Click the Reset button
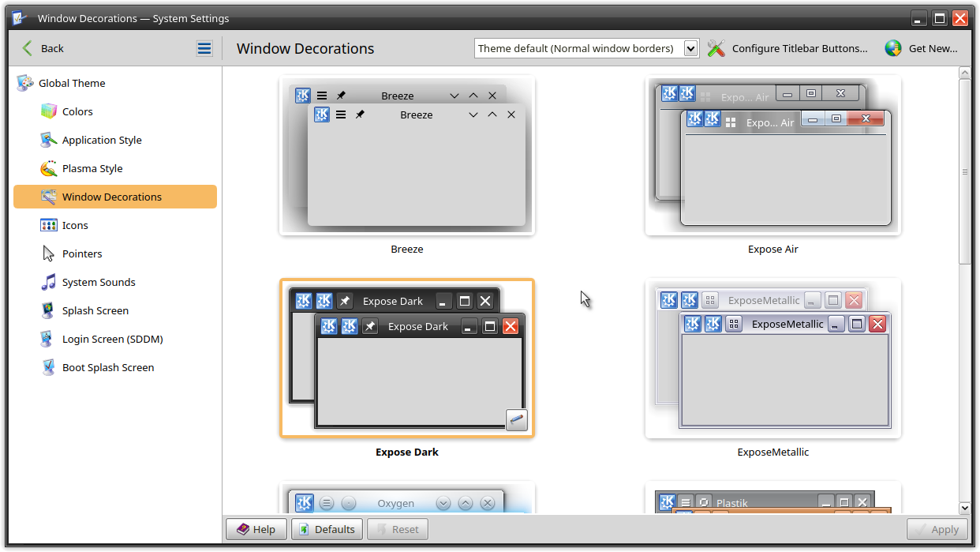 tap(398, 529)
